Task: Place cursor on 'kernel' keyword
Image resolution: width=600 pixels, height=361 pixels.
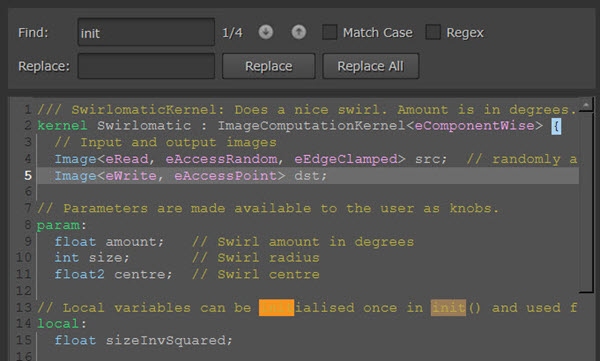Action: pos(62,126)
